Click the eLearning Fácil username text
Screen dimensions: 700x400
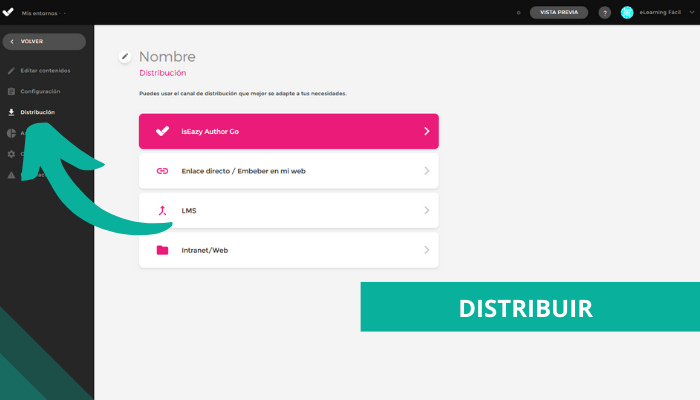point(660,12)
